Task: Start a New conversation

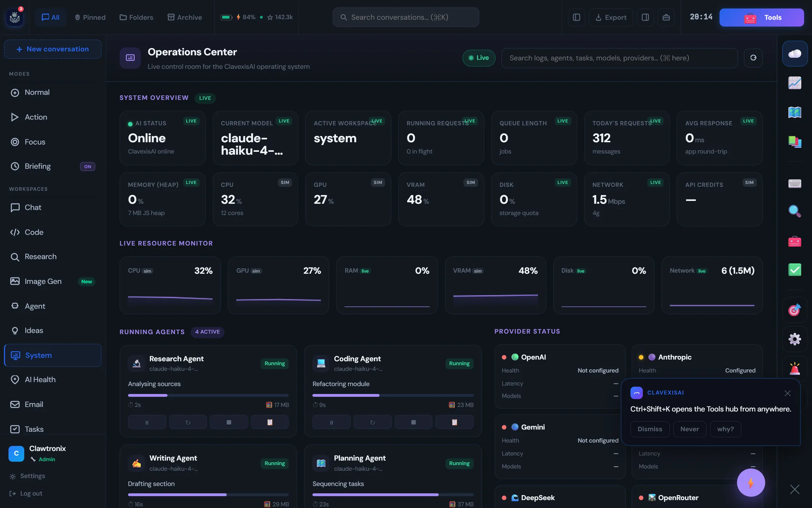Action: coord(53,49)
